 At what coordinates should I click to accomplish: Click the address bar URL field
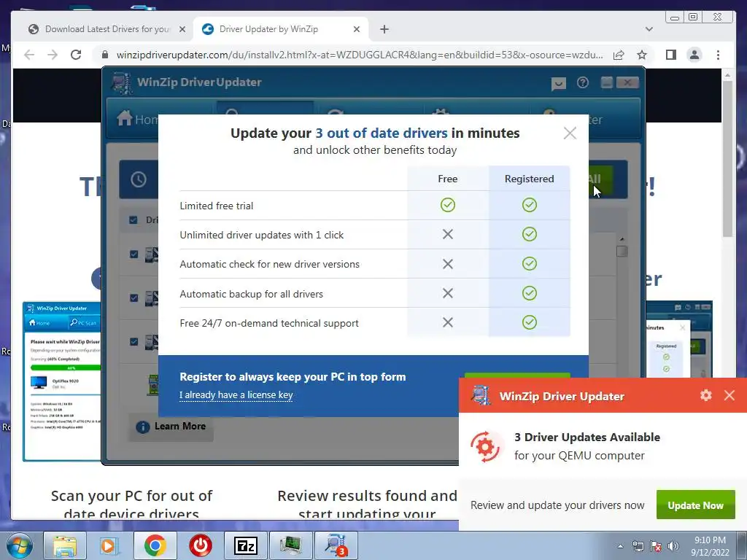[360, 55]
